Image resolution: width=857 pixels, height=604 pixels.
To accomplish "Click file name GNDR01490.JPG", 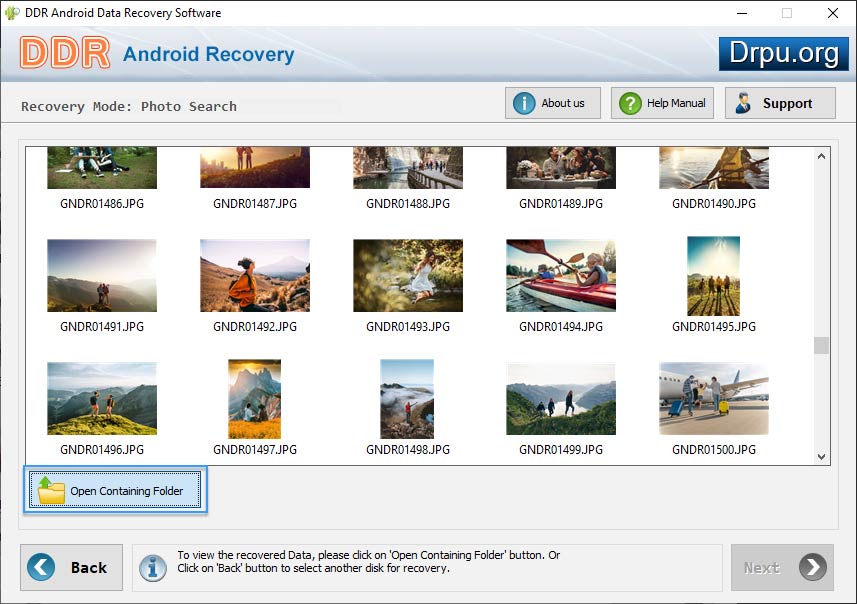I will [x=714, y=204].
